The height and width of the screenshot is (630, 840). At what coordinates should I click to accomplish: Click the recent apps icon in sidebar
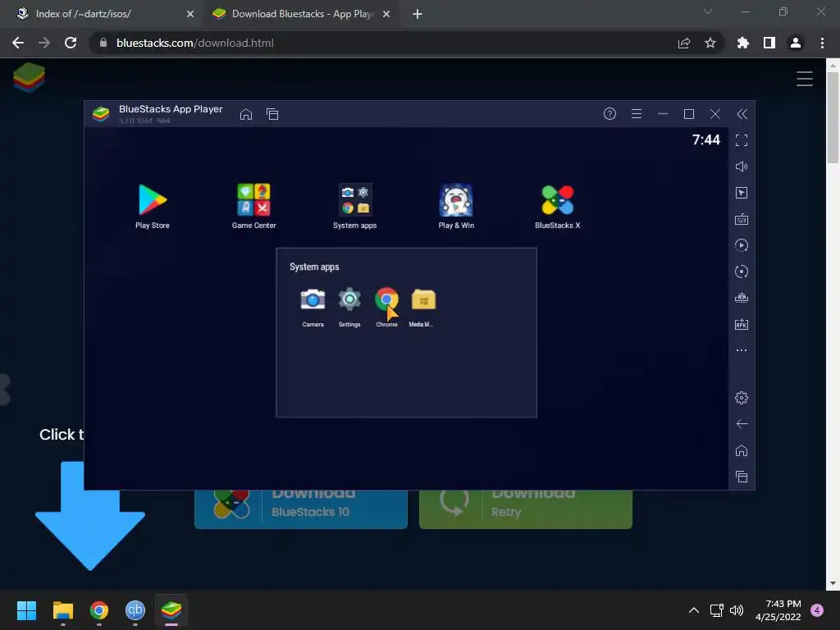[x=742, y=477]
